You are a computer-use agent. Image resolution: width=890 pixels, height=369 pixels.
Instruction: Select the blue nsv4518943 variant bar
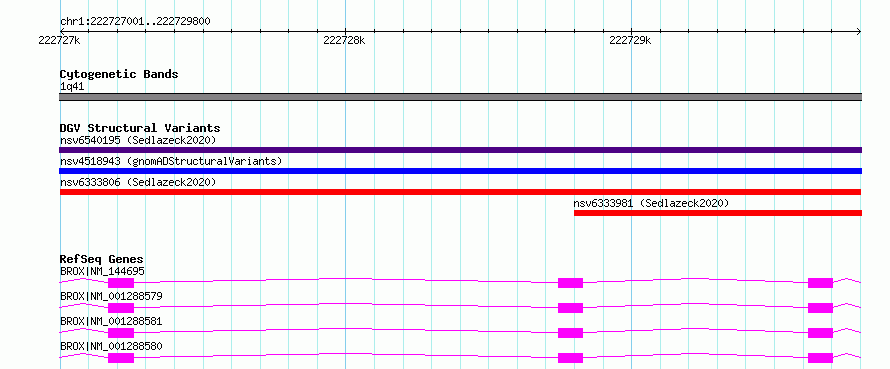point(460,171)
